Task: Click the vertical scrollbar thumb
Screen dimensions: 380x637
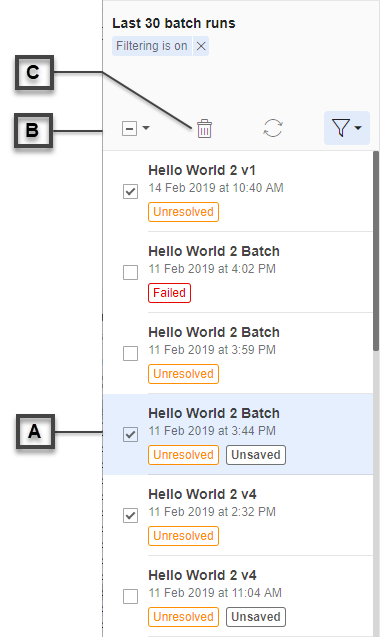Action: tap(376, 251)
